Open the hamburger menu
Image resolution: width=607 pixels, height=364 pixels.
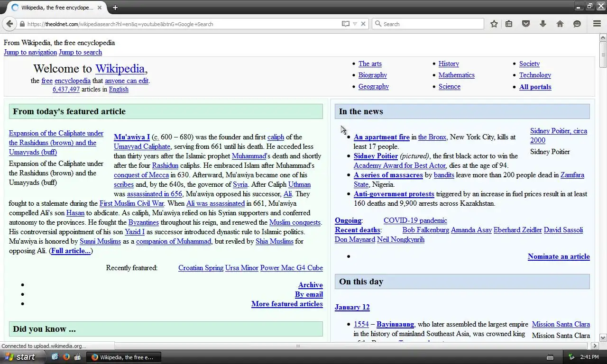pyautogui.click(x=597, y=24)
